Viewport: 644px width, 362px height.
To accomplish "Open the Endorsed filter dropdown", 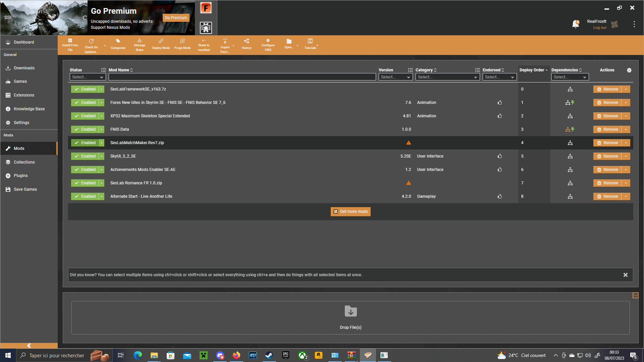I will [x=499, y=77].
